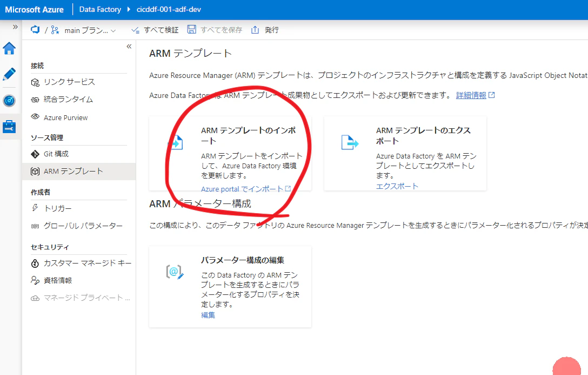
Task: Open the Manage toolbox icon
Action: 9,127
